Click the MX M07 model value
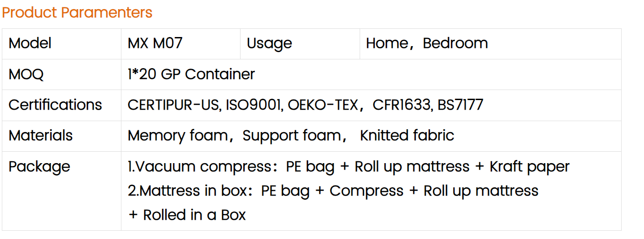 coord(155,43)
